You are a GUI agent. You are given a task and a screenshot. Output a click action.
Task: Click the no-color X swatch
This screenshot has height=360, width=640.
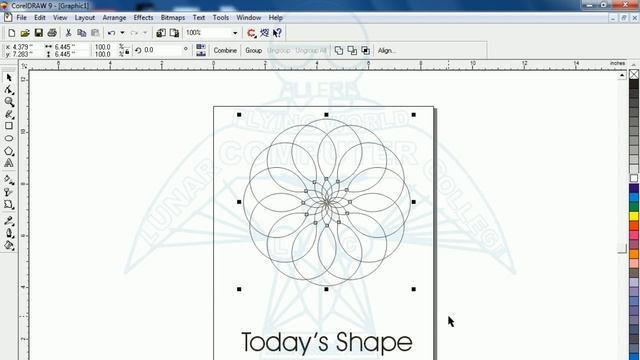pyautogui.click(x=634, y=74)
